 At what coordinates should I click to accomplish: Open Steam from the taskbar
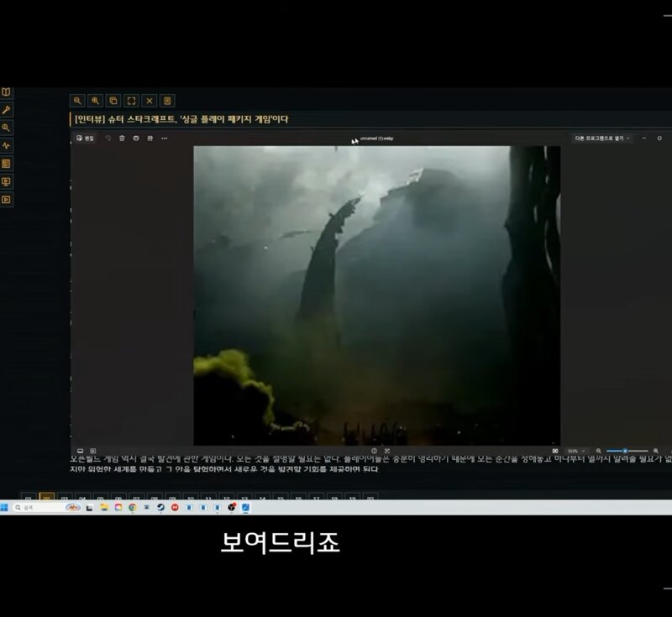tap(160, 507)
